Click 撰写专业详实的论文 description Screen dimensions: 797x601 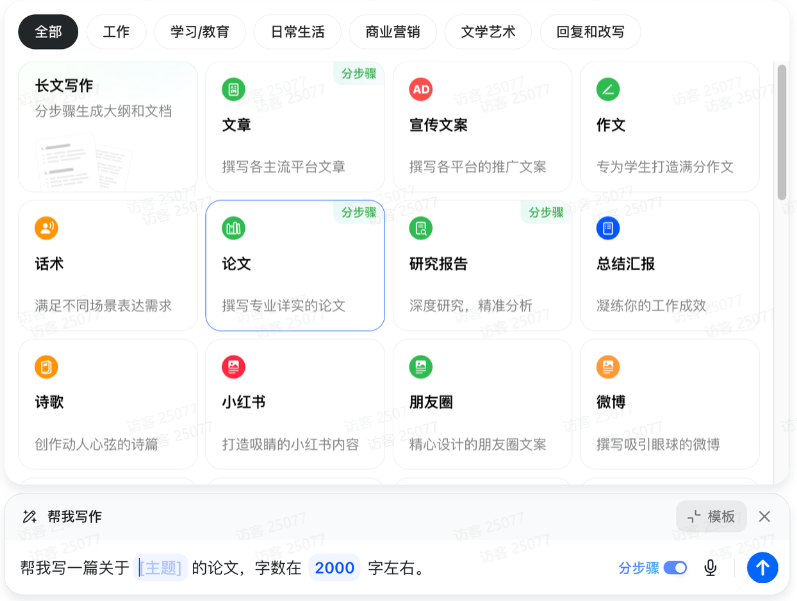[x=284, y=306]
